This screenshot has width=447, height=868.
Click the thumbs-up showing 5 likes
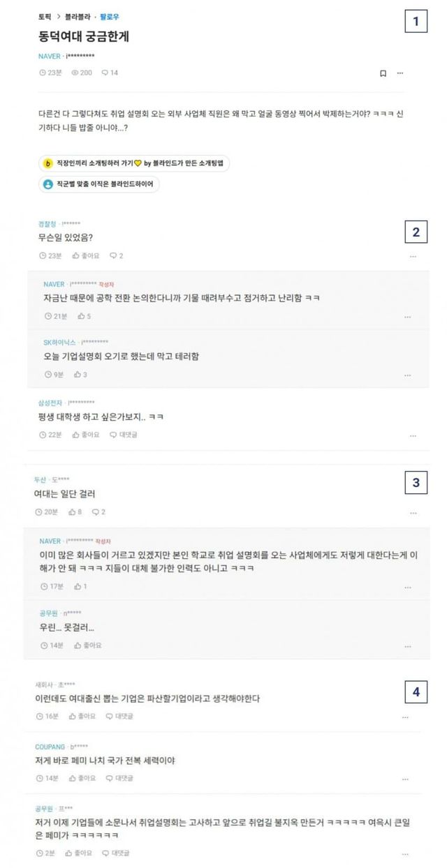click(81, 316)
